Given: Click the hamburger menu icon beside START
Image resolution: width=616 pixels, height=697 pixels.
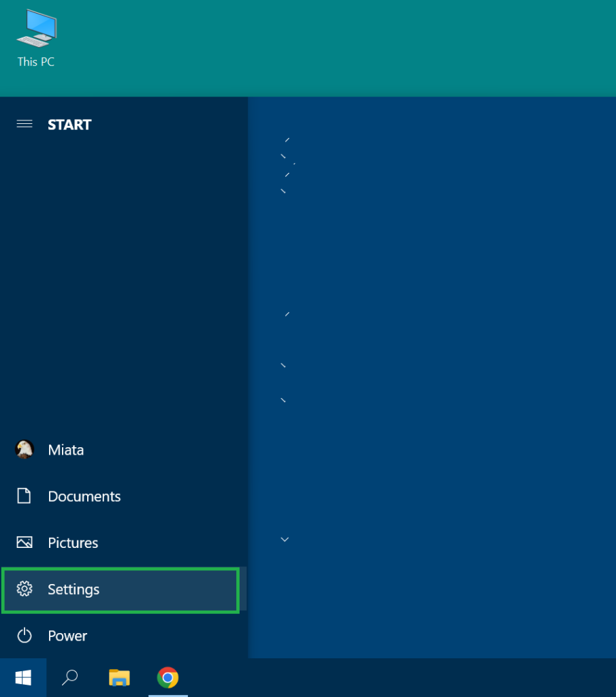Looking at the screenshot, I should click(25, 124).
